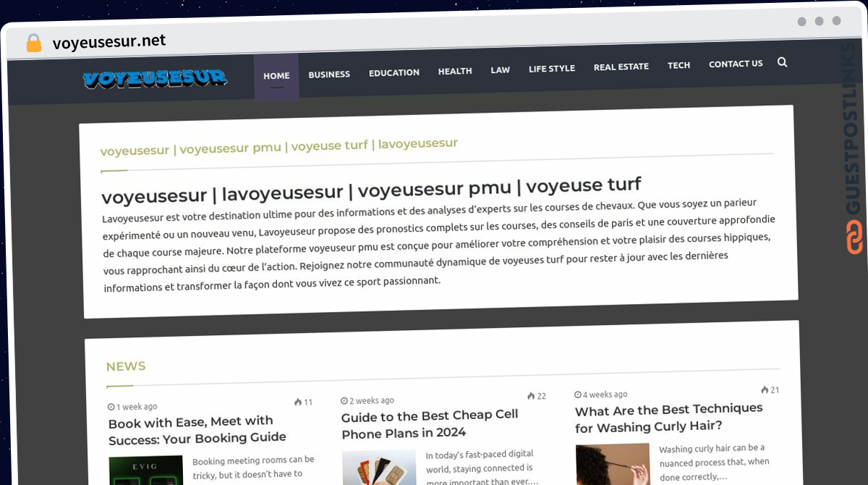Click the '1 week ago' post date

pos(137,407)
